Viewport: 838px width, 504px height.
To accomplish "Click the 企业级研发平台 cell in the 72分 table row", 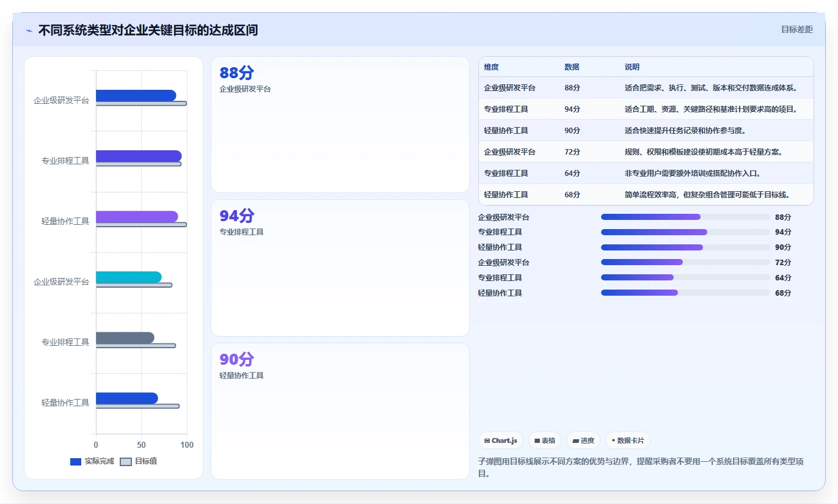I will pyautogui.click(x=509, y=152).
